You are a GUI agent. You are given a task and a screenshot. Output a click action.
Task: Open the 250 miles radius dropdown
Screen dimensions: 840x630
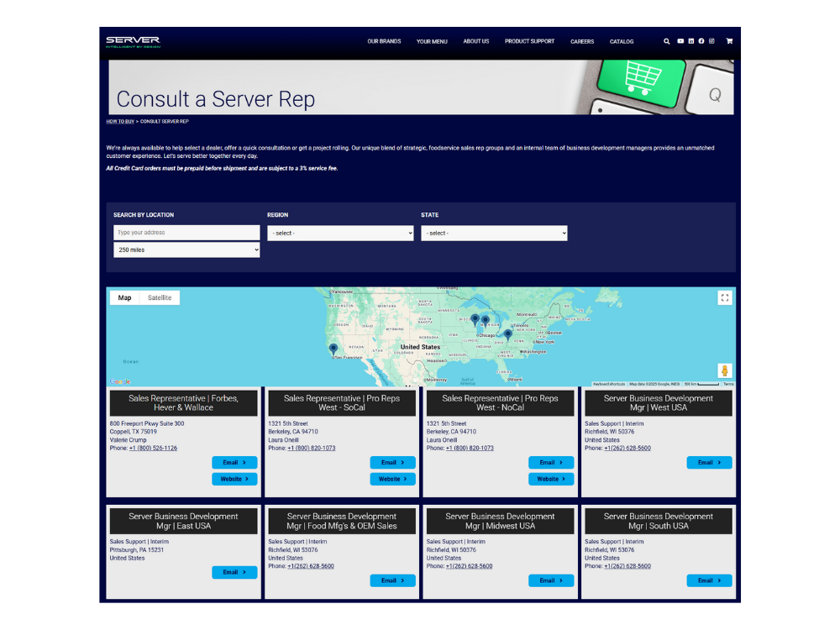pyautogui.click(x=186, y=249)
